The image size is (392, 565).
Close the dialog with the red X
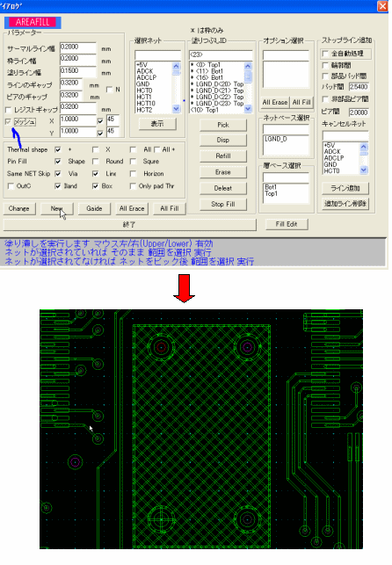[382, 6]
